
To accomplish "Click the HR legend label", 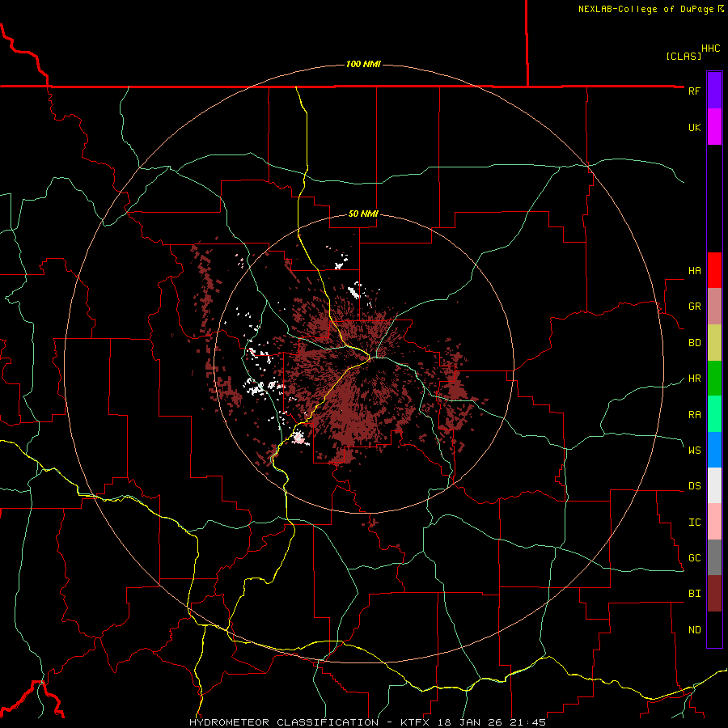I will [694, 379].
